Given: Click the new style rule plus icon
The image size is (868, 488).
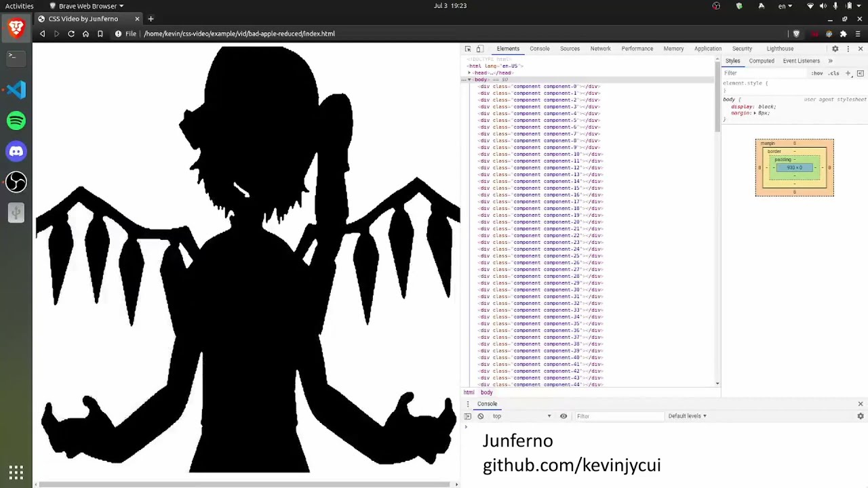Looking at the screenshot, I should (x=848, y=73).
